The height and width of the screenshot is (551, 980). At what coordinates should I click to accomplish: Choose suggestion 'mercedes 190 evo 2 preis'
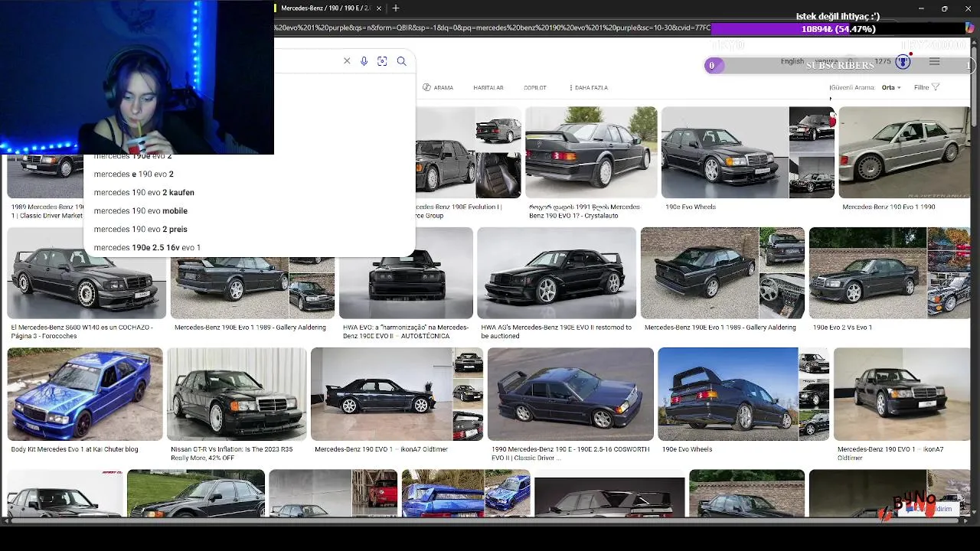141,229
